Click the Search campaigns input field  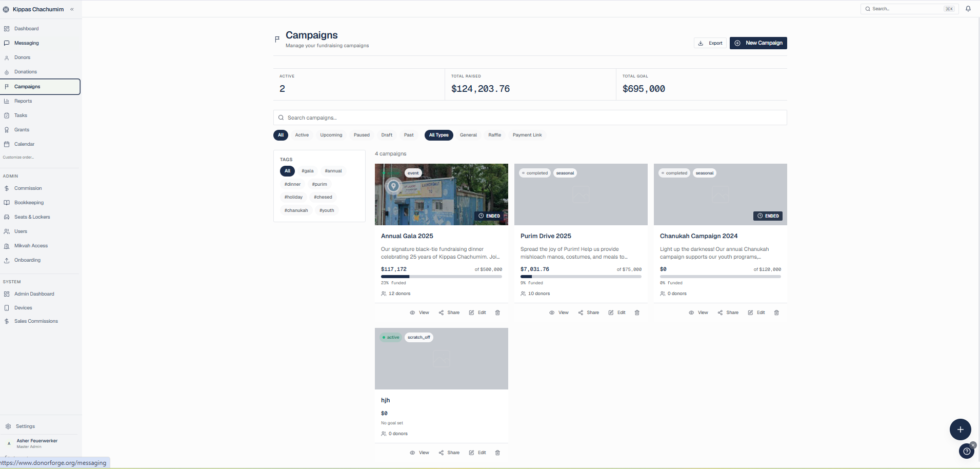530,118
